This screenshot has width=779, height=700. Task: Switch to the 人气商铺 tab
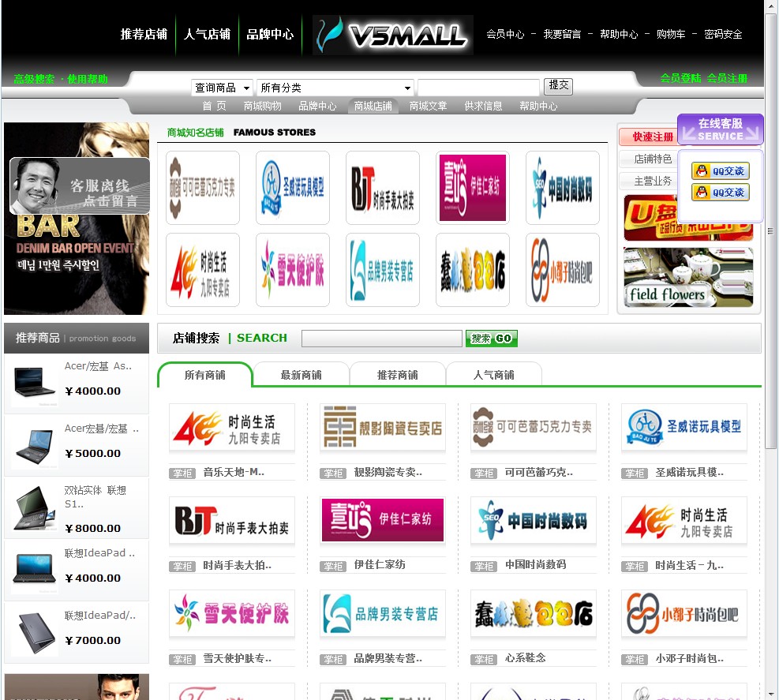pyautogui.click(x=494, y=375)
